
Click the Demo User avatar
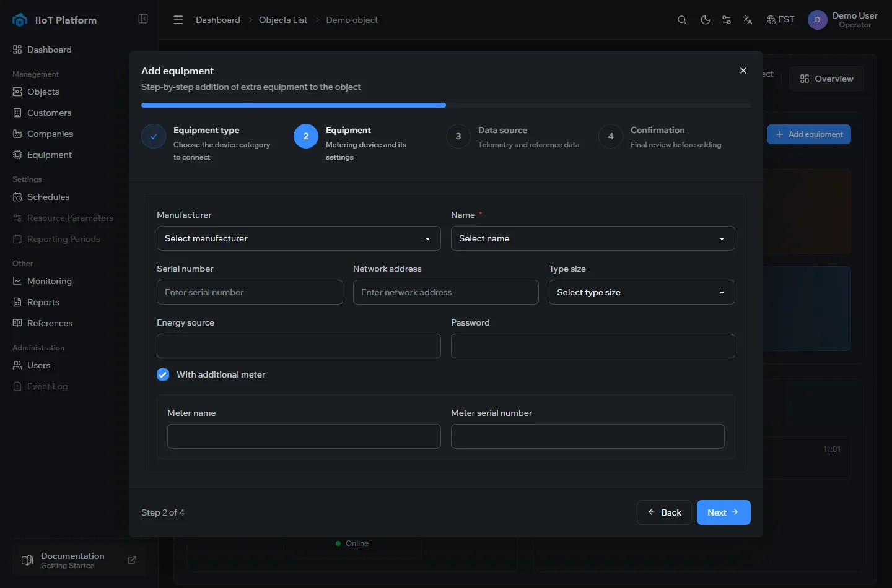(x=818, y=20)
